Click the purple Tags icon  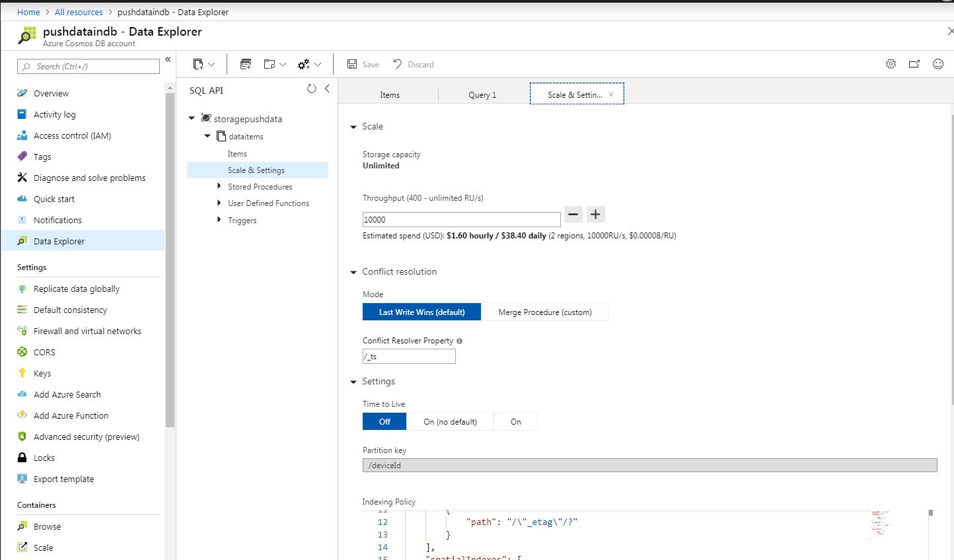pyautogui.click(x=22, y=157)
